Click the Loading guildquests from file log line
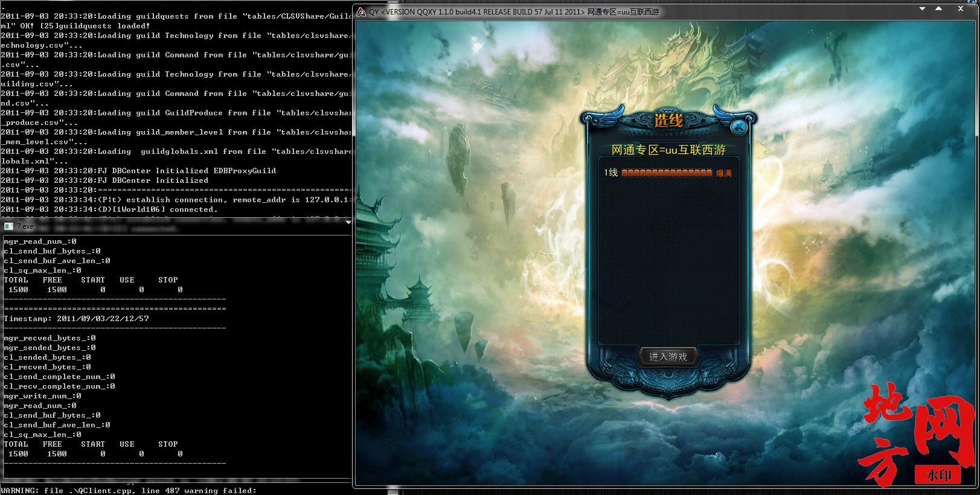Viewport: 980px width, 495px height. [x=175, y=16]
